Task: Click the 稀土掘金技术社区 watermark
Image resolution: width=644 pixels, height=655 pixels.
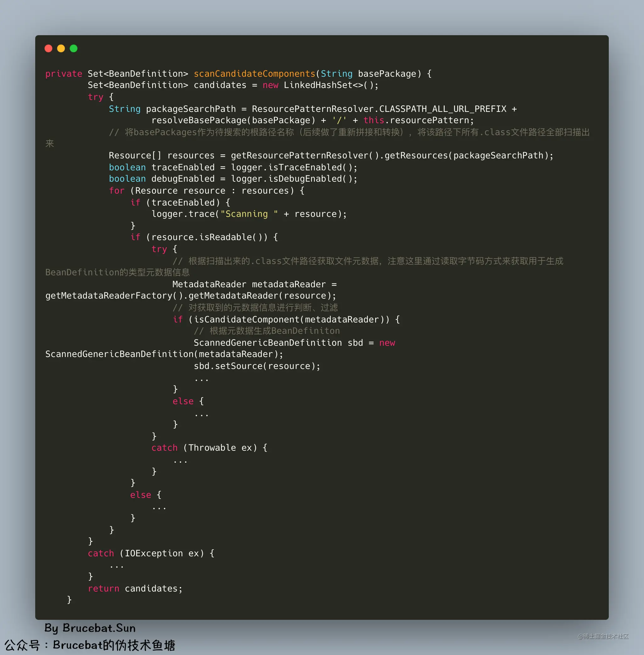Action: pos(603,636)
